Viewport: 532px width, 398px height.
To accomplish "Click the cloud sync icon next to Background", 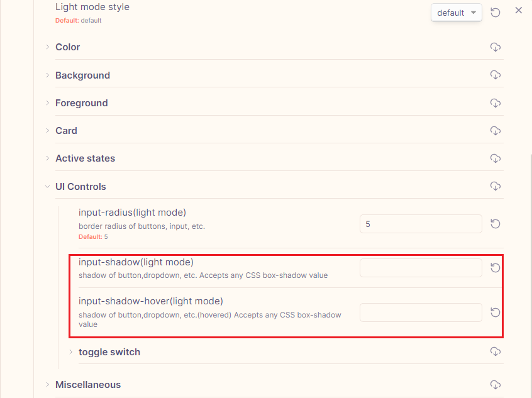I will pyautogui.click(x=496, y=74).
